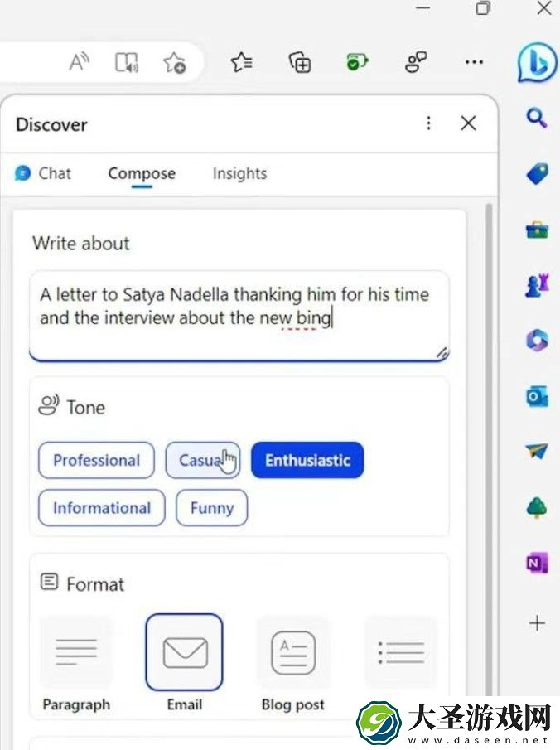Open the Collections icon
This screenshot has height=750, width=560.
[x=300, y=62]
